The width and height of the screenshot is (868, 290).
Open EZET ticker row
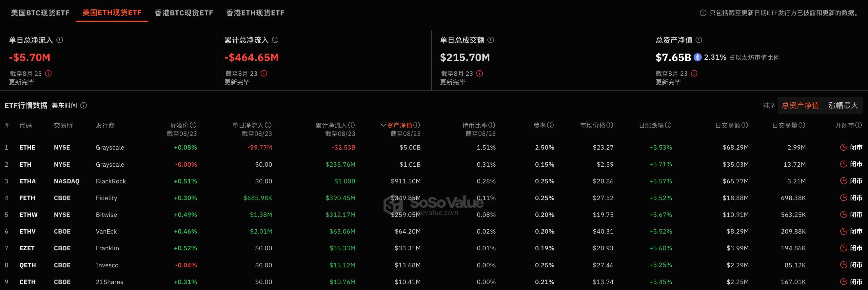pos(27,248)
